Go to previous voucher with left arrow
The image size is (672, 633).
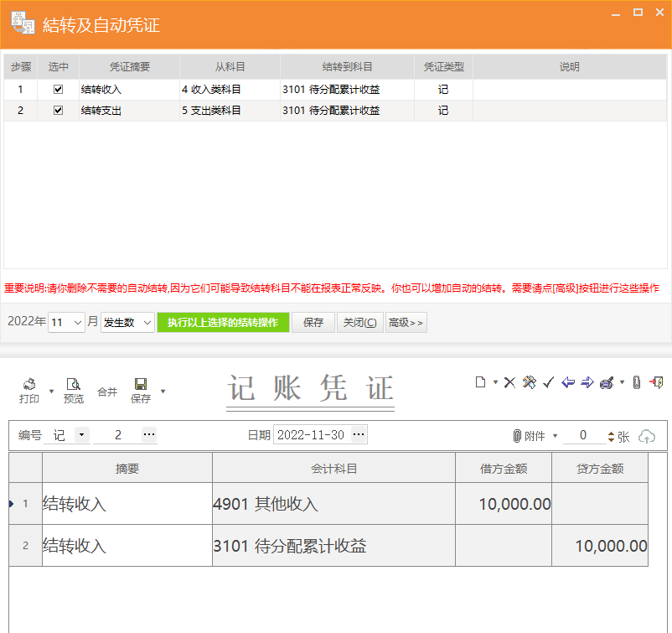(x=568, y=382)
